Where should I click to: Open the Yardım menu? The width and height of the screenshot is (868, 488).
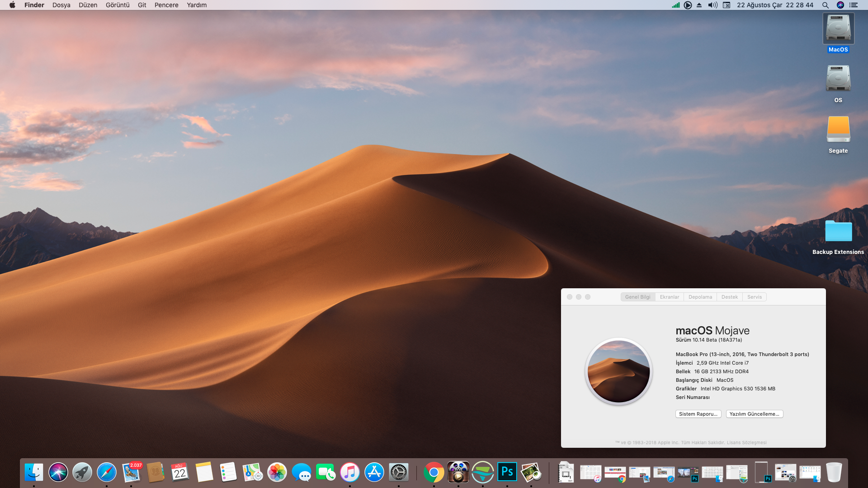click(197, 5)
